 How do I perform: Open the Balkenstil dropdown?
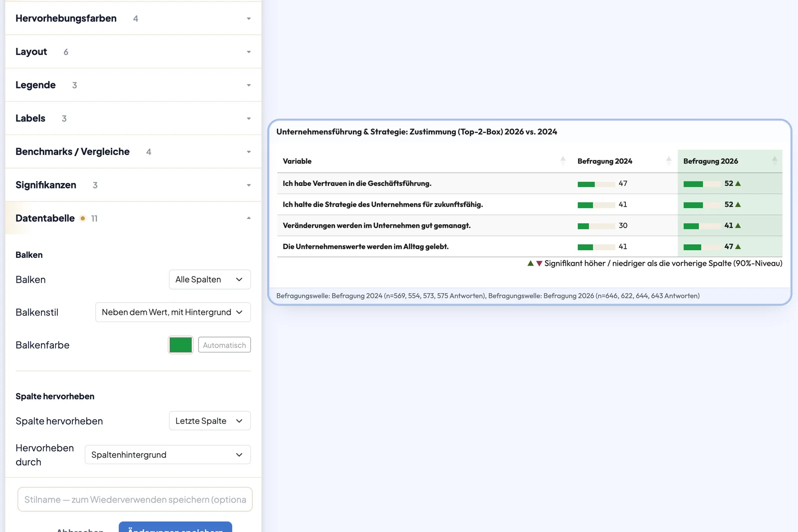click(x=173, y=312)
